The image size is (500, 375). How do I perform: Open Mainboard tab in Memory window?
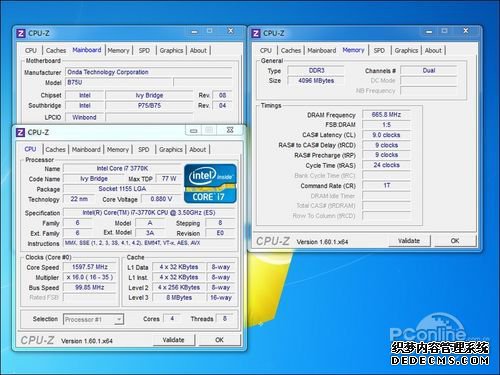click(x=322, y=51)
